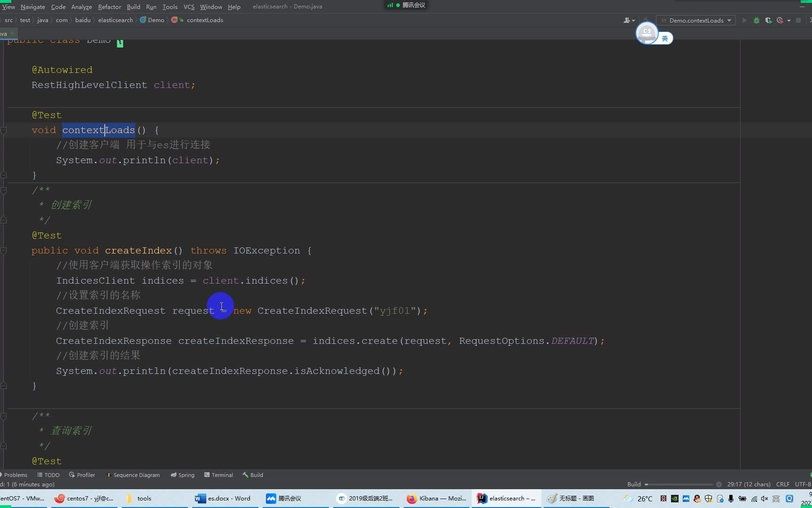Switch to centos7 terminal taskbar item
Image resolution: width=812 pixels, height=508 pixels.
(84, 499)
